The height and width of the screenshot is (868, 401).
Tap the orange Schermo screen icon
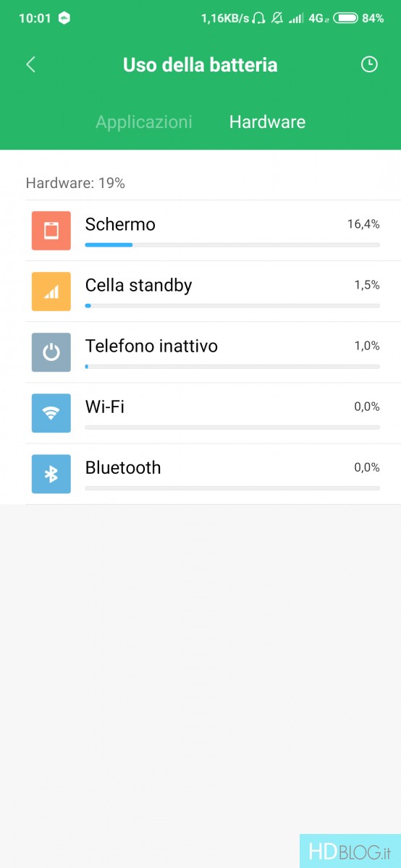51,231
